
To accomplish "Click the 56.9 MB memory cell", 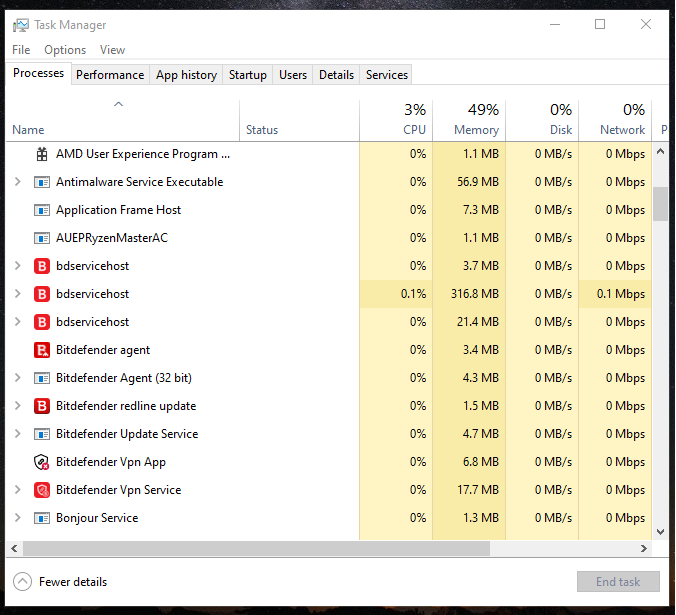I will (x=469, y=182).
